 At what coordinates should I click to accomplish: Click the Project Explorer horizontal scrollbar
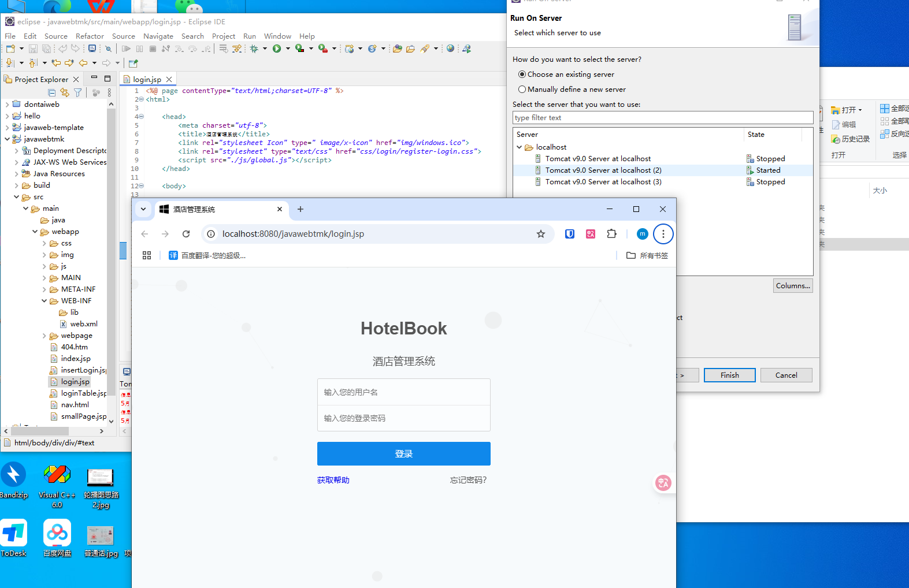40,431
